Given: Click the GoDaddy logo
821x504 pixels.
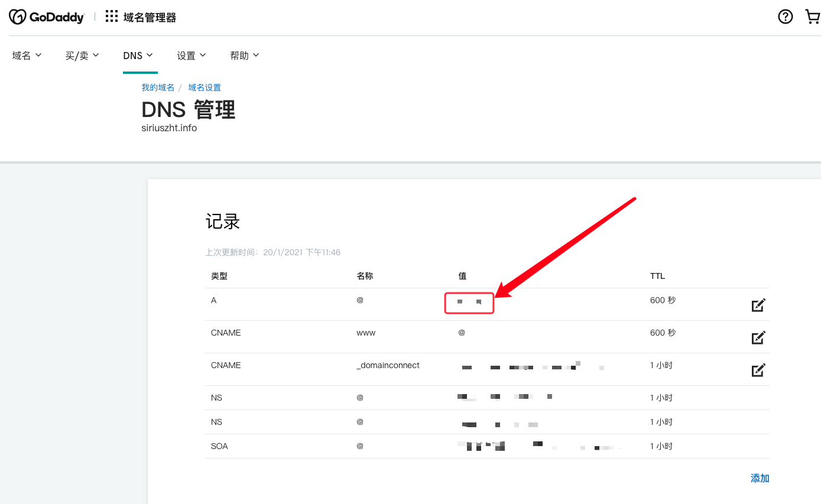Looking at the screenshot, I should pos(46,17).
